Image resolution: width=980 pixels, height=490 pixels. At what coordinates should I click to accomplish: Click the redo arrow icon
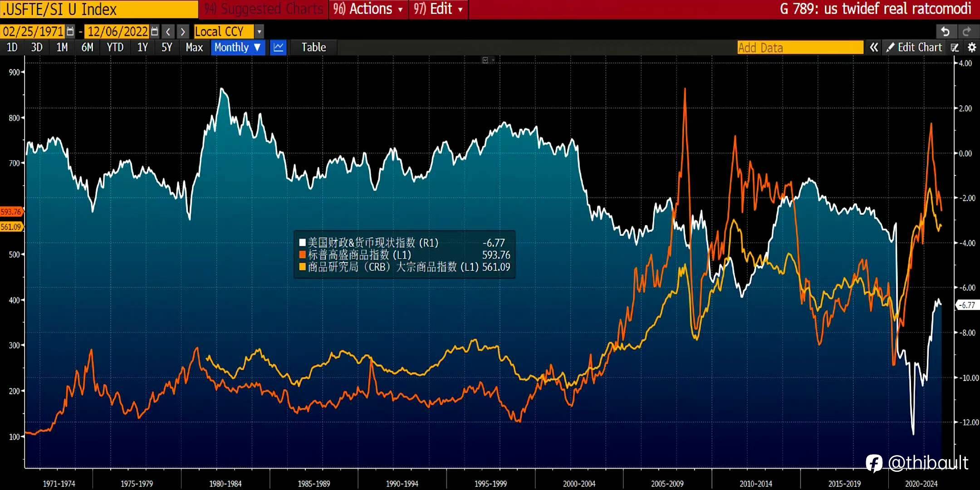966,31
